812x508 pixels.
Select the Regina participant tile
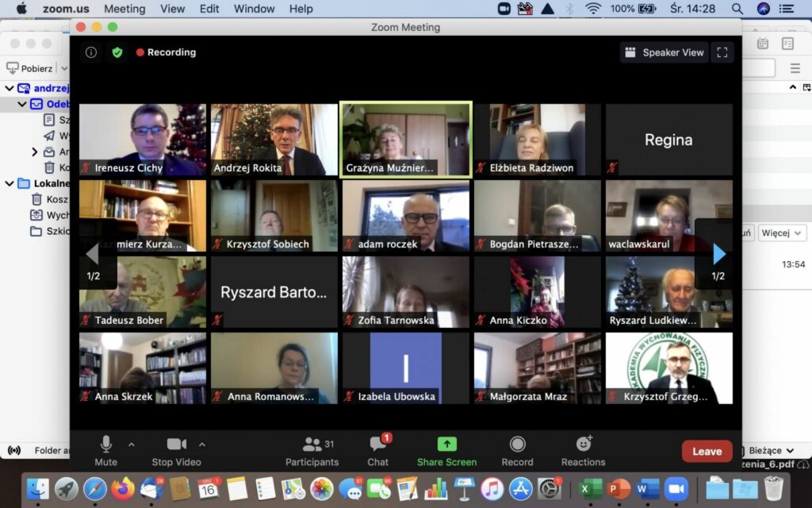[669, 140]
